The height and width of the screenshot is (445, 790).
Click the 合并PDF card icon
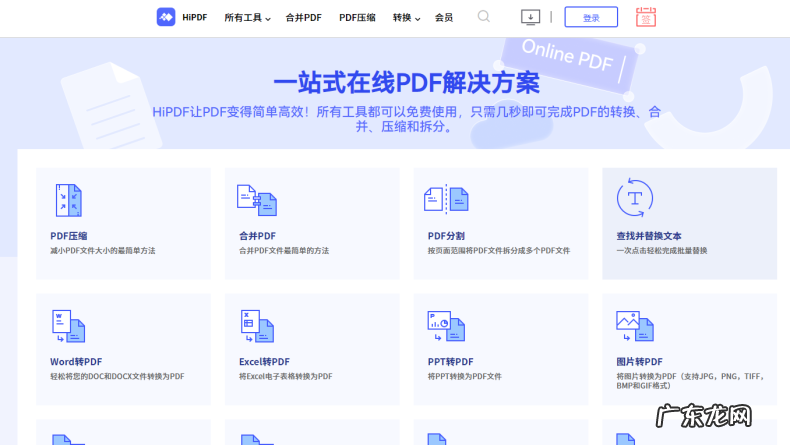point(257,200)
